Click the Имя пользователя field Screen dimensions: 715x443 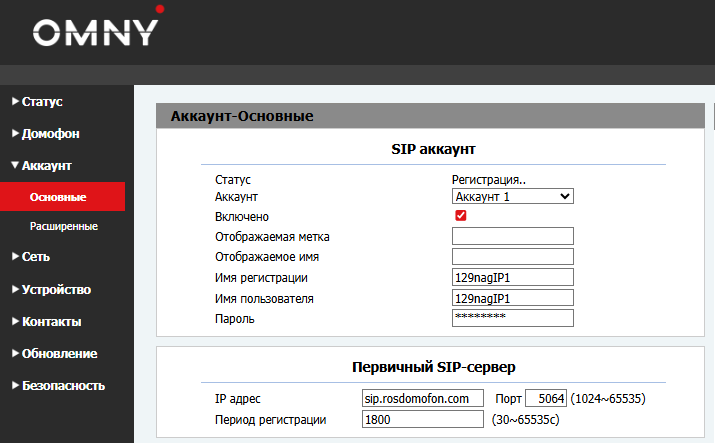[512, 298]
